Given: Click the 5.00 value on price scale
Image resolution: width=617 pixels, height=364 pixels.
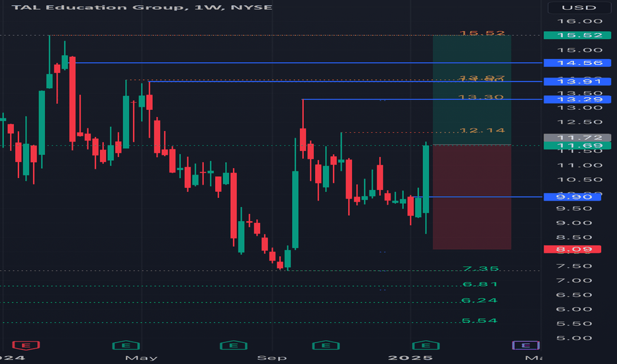Looking at the screenshot, I should pyautogui.click(x=574, y=338).
